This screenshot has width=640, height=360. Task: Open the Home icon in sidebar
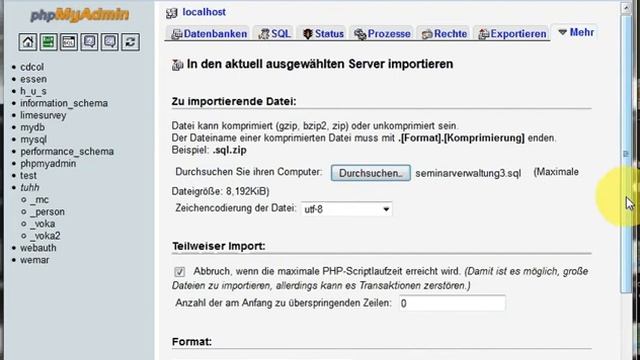point(28,42)
